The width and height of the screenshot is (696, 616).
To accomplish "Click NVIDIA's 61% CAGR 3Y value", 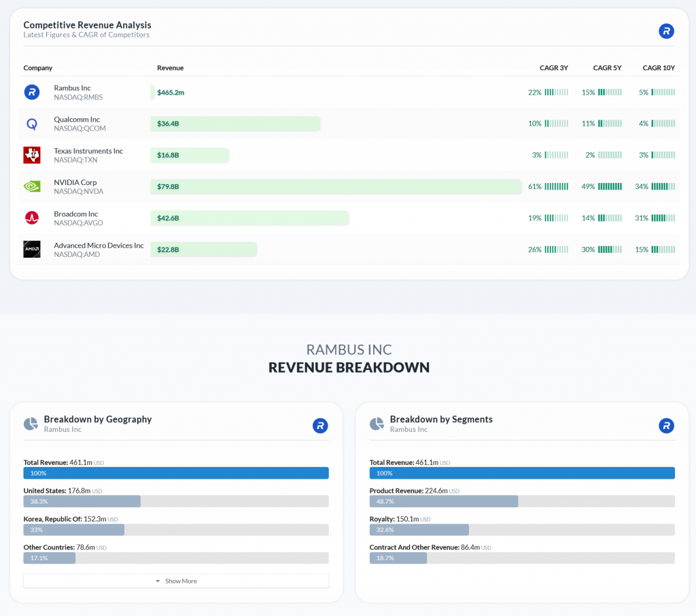I will (534, 186).
